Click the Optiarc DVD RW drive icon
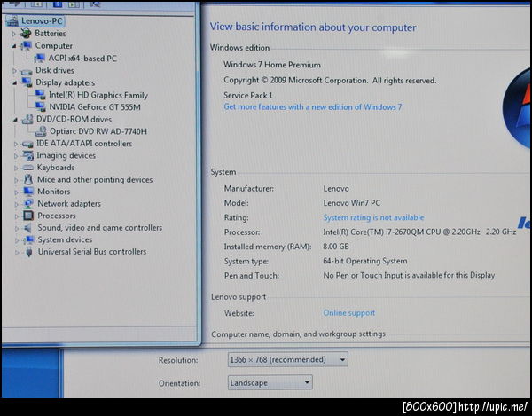532x416 pixels. (x=41, y=131)
